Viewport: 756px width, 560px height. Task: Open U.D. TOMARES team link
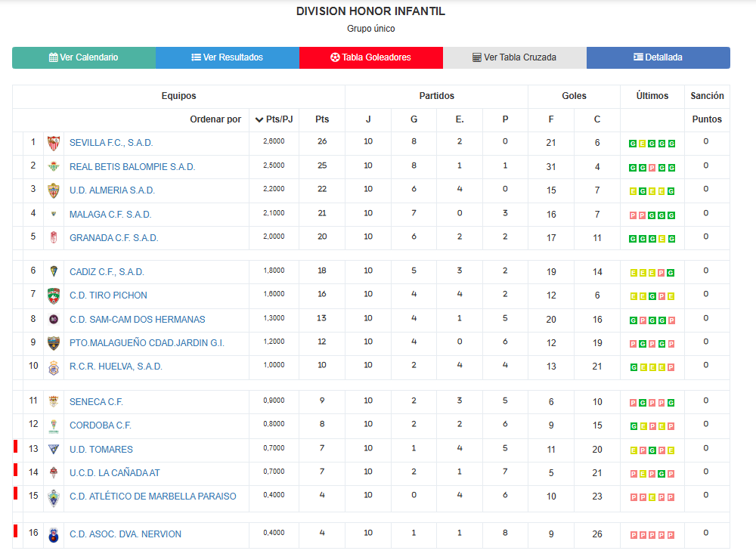[x=101, y=450]
